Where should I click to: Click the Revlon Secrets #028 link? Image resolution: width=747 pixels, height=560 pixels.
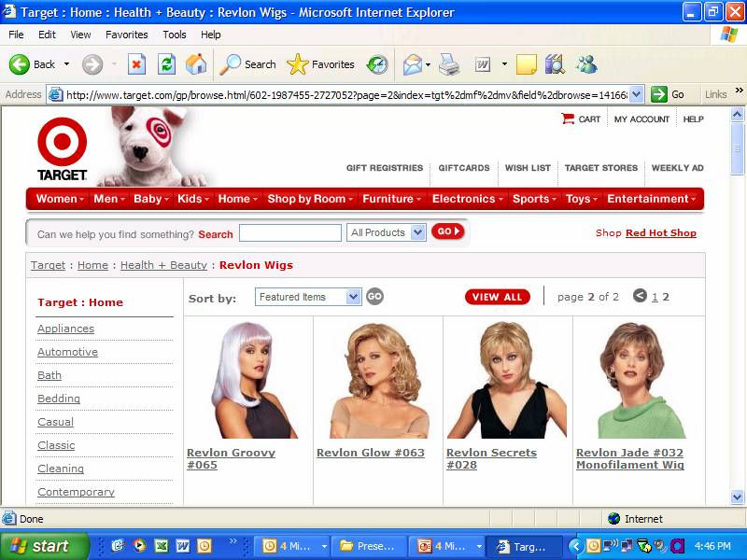coord(491,458)
